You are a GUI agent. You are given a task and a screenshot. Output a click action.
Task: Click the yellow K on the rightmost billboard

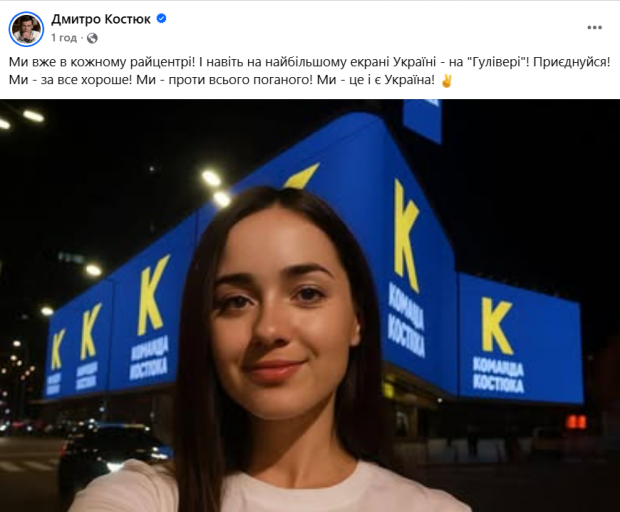497,326
